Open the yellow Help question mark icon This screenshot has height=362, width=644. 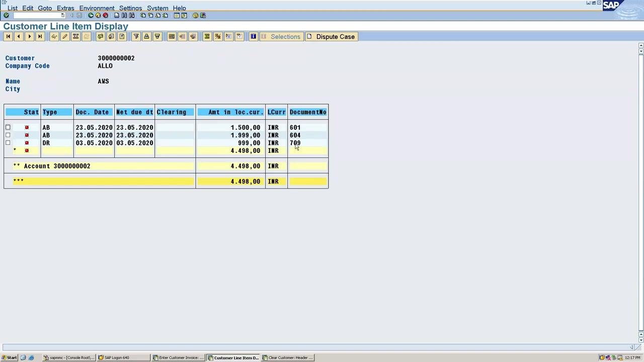pos(195,16)
